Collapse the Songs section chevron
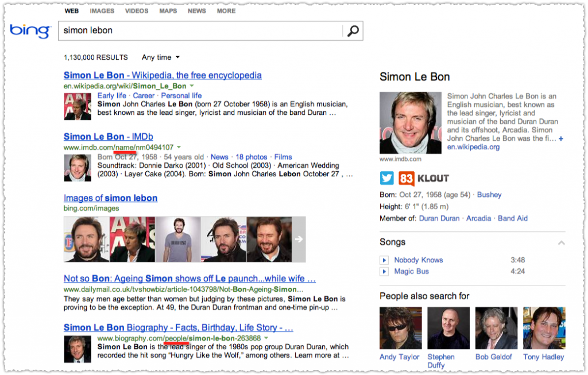Viewport: 588px width, 375px height. (561, 243)
